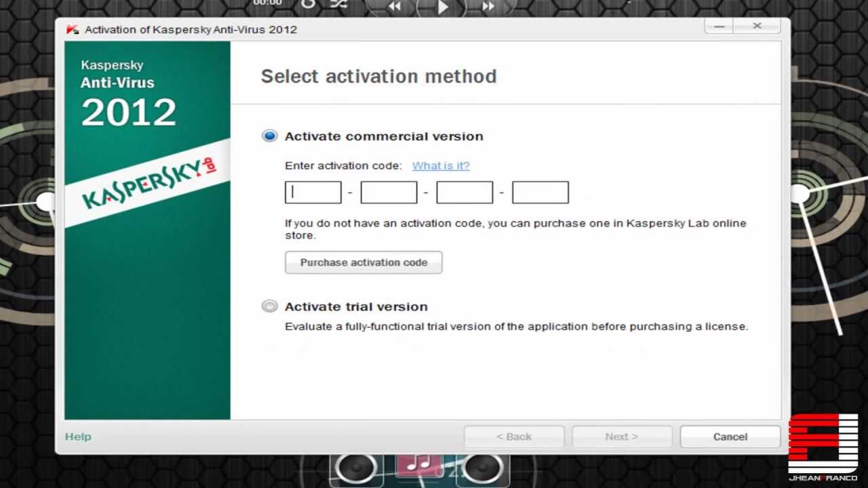The height and width of the screenshot is (488, 868).
Task: Select Activate commercial version radio button
Action: pos(270,136)
